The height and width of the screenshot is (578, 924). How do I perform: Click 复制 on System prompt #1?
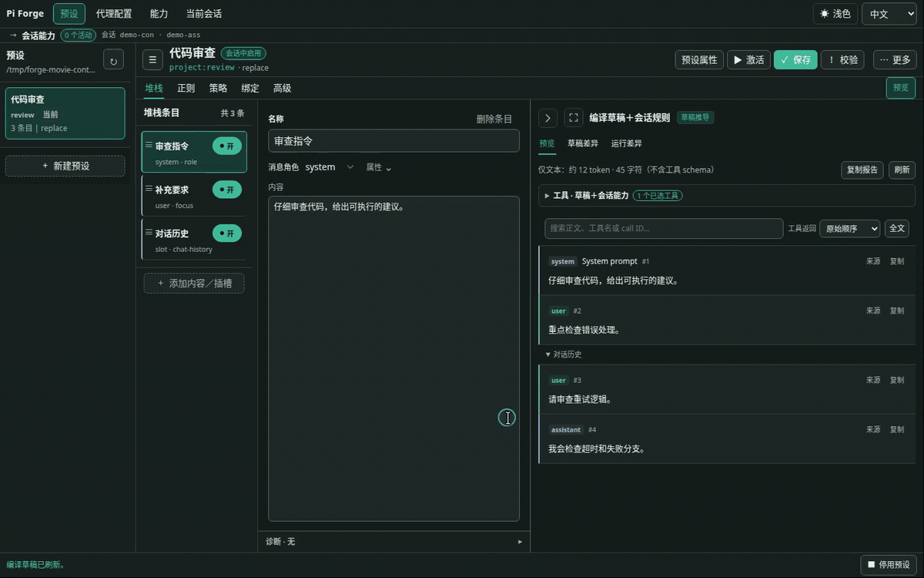click(x=897, y=261)
